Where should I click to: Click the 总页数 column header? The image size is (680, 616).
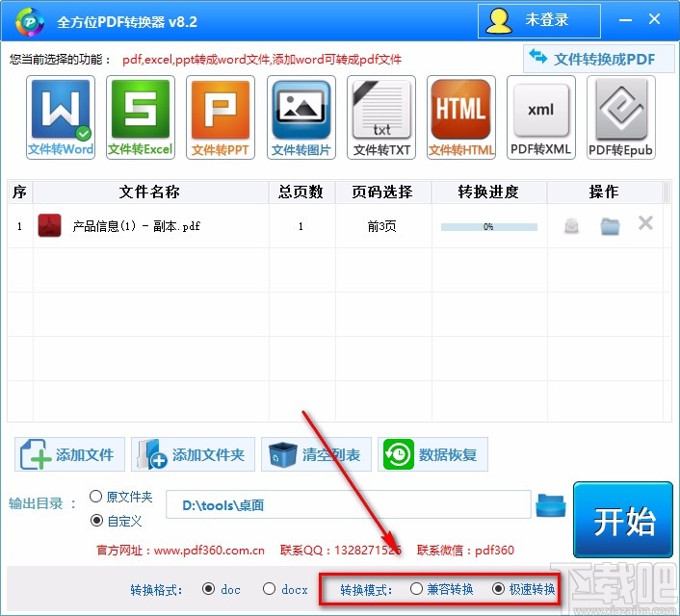301,192
